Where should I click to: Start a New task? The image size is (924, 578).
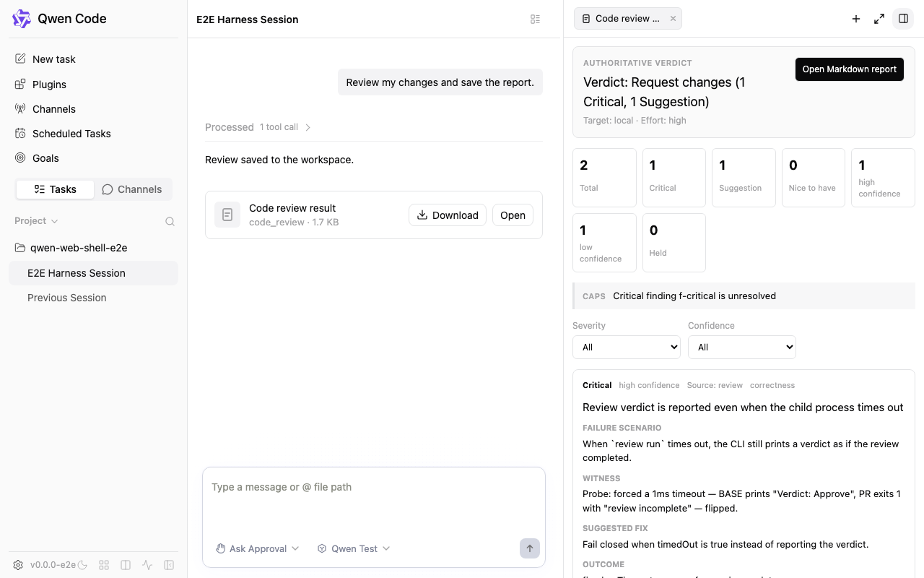(x=93, y=59)
